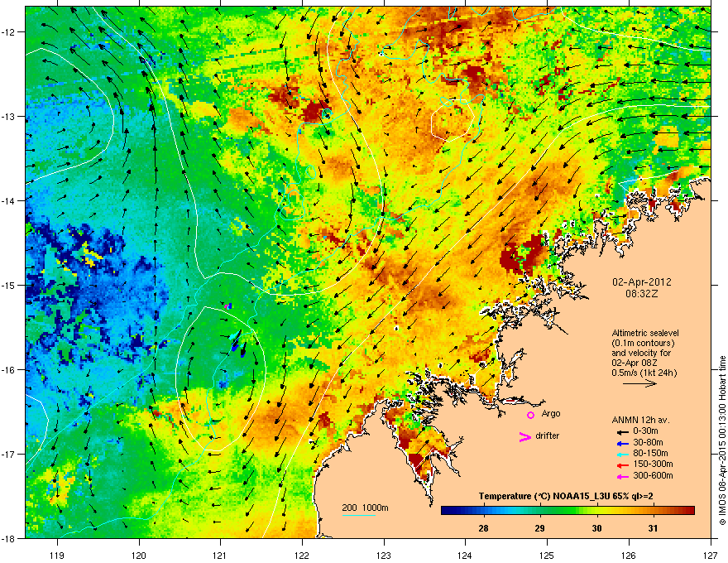The width and height of the screenshot is (728, 563).
Task: Click latitude axis label -14
Action: [x=10, y=200]
